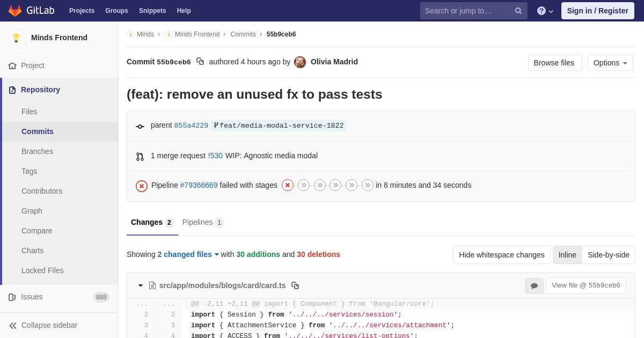Click the first failed stage icon
Screen dimensions: 644x338
point(288,185)
